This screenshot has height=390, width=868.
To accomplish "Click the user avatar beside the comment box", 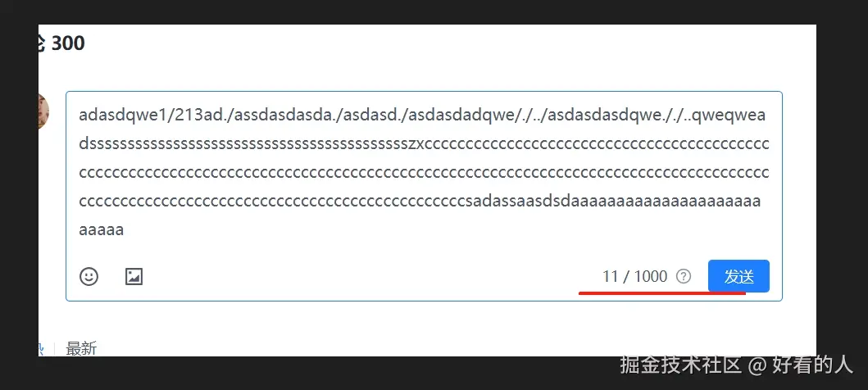I will pos(43,111).
